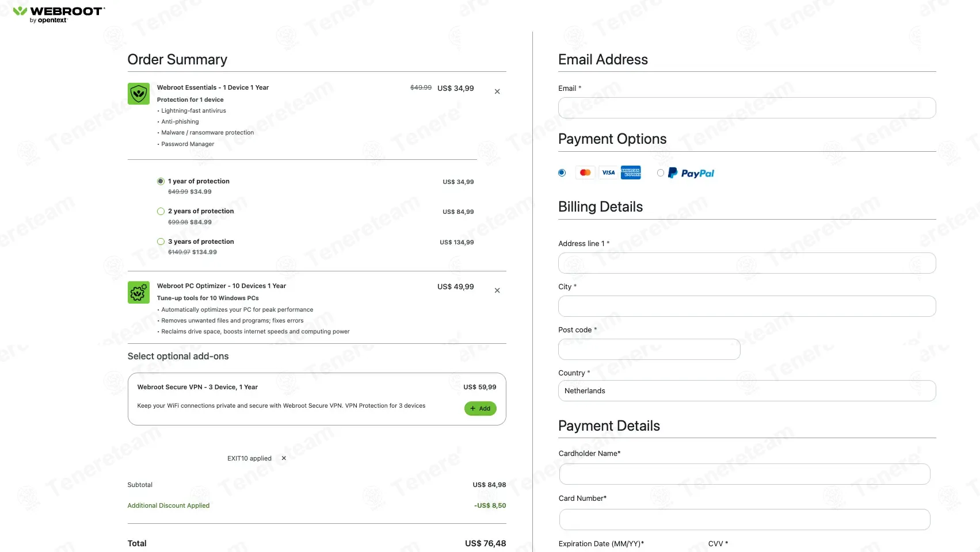
Task: Click the American Express card logo
Action: pyautogui.click(x=631, y=172)
